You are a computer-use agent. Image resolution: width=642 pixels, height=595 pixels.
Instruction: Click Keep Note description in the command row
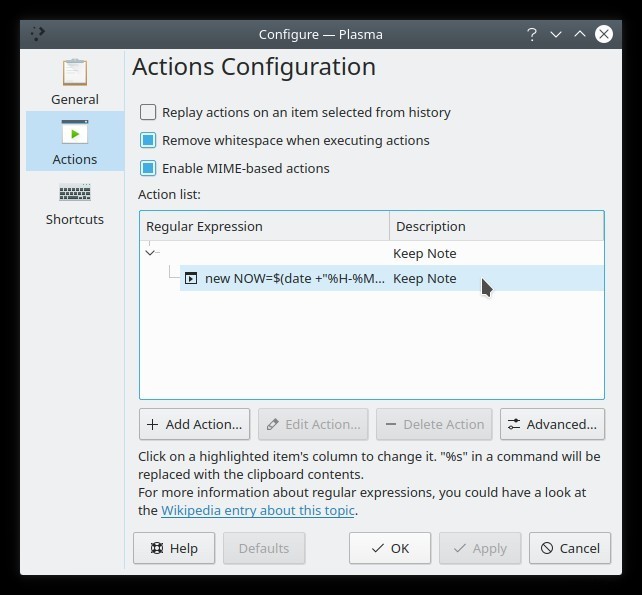(425, 278)
